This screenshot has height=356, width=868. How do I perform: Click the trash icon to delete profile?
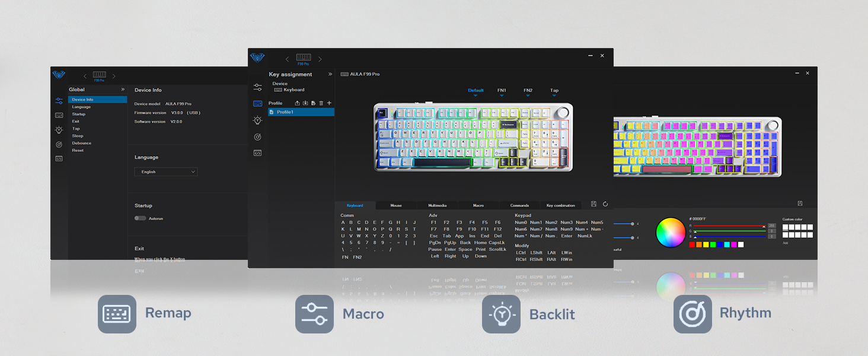coord(321,103)
